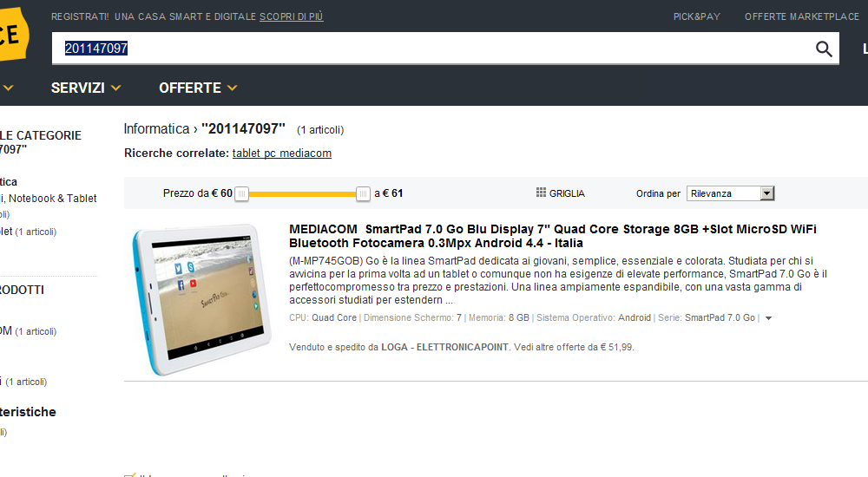Click the SERVIZI menu chevron
This screenshot has width=868, height=477.
tap(115, 88)
